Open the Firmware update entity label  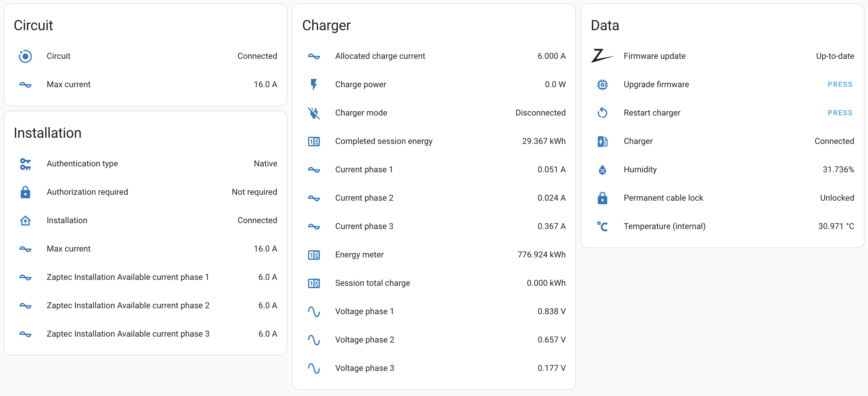(x=654, y=56)
